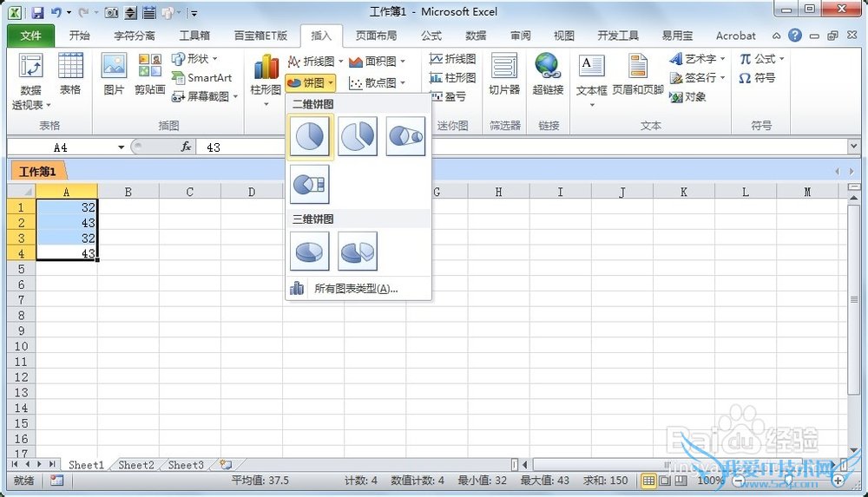
Task: Select the Sheet3 tab
Action: (186, 465)
